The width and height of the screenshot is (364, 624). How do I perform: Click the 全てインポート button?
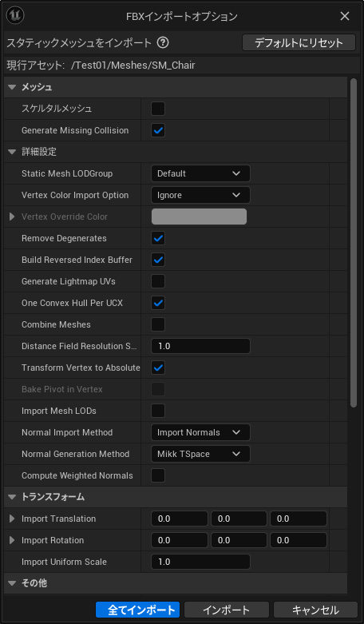tap(137, 610)
